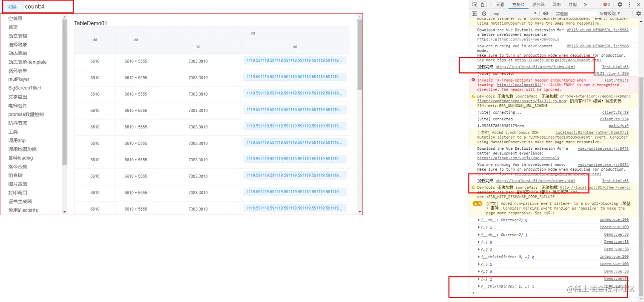Open VM128 chunk-WENOHSRL.js:5962 source link

[x=598, y=30]
